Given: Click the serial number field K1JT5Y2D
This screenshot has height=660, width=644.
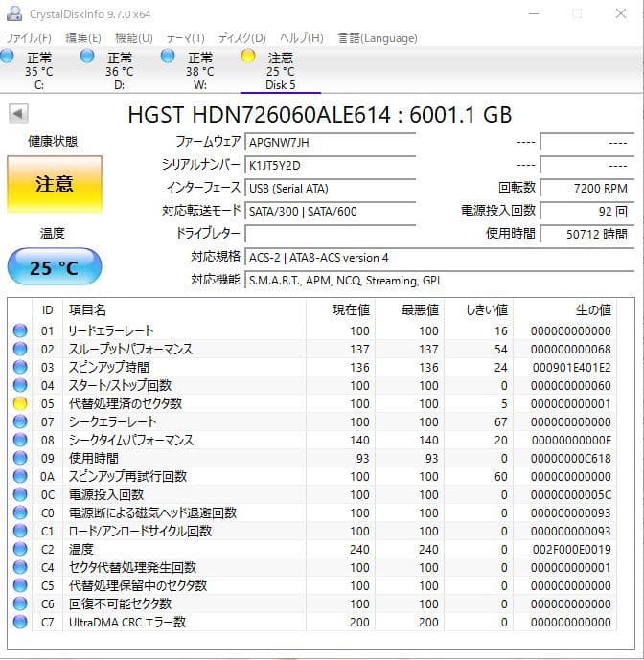Looking at the screenshot, I should (331, 166).
